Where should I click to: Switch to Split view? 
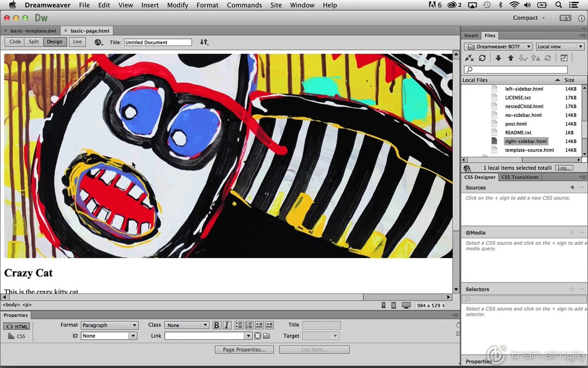[x=34, y=42]
